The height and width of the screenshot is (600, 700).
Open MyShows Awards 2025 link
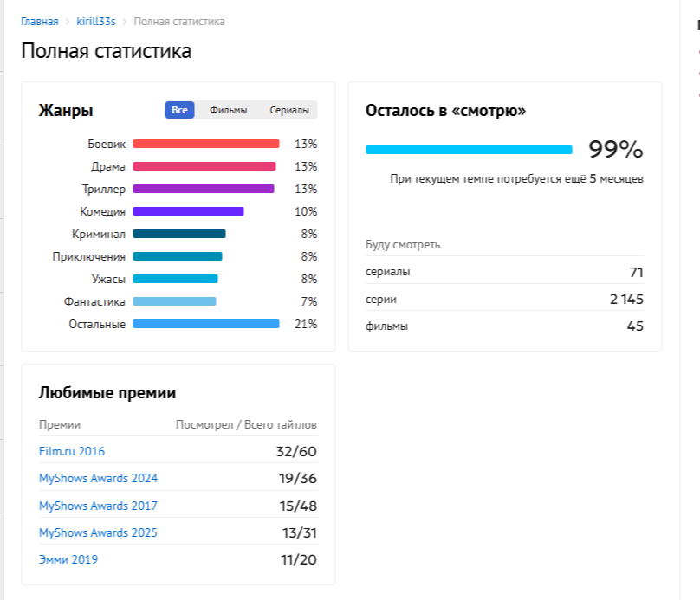coord(98,532)
